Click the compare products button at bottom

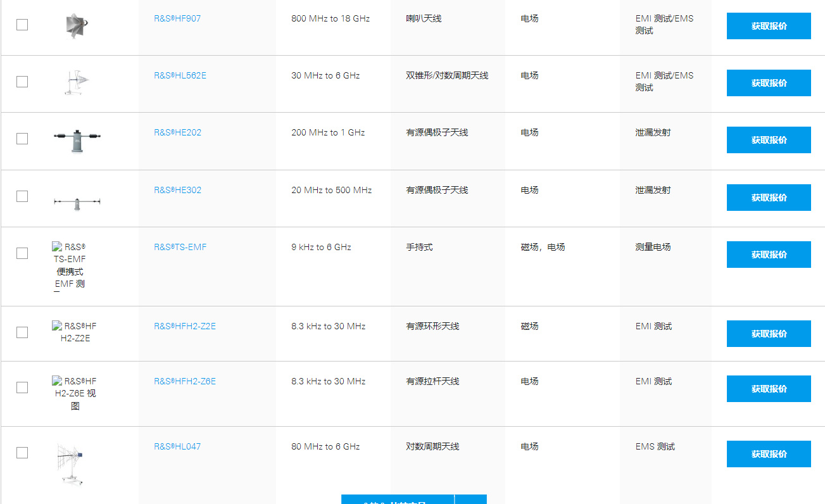pyautogui.click(x=397, y=500)
